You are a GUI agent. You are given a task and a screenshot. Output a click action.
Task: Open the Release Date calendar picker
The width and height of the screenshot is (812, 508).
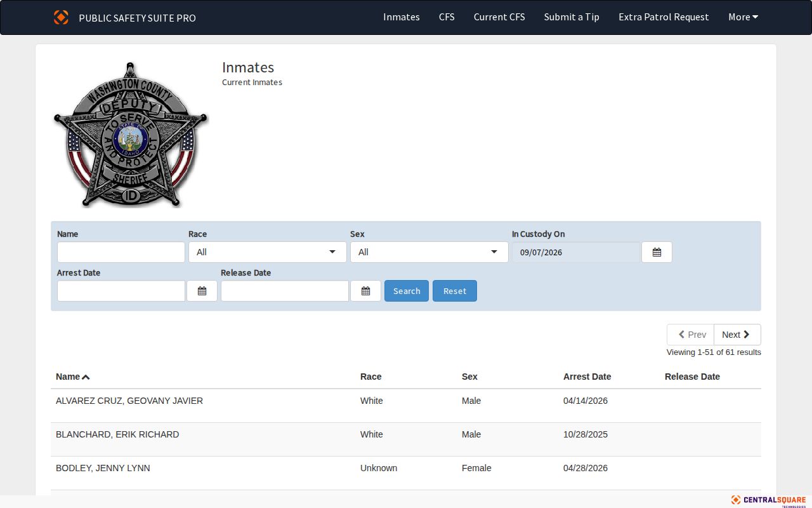click(x=365, y=291)
